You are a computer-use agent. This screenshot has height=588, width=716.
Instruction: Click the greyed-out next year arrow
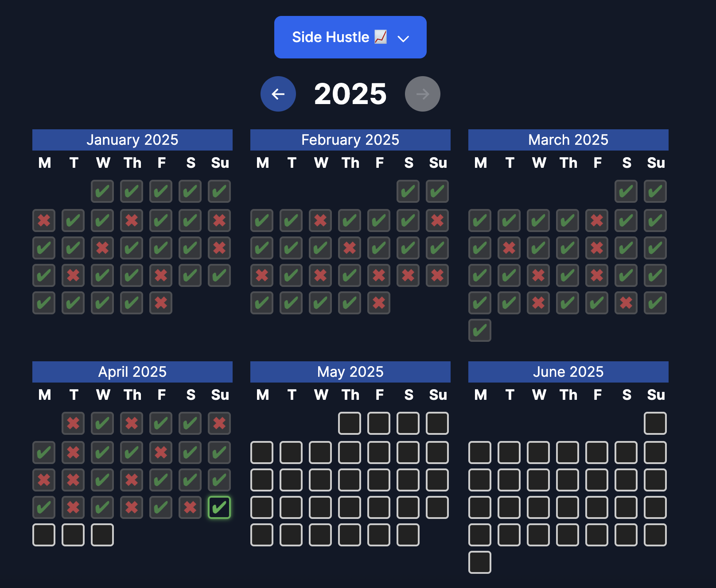coord(422,94)
